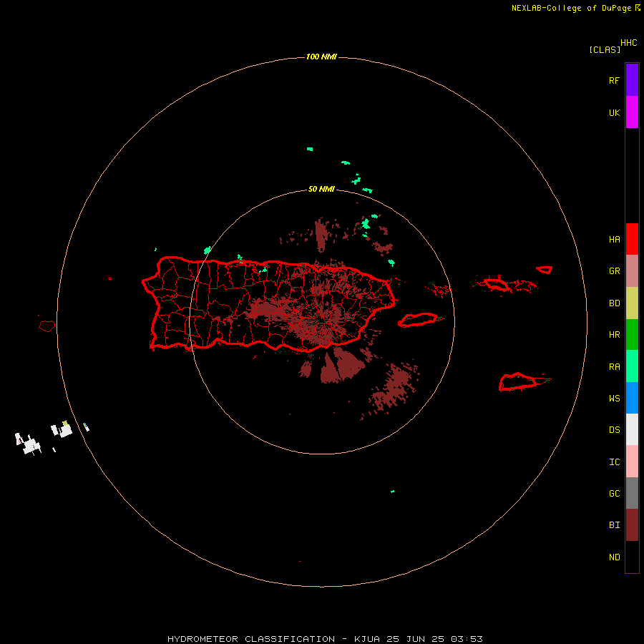Viewport: 644px width, 644px height.
Task: Click the 100 NMI range ring label
Action: (x=321, y=57)
